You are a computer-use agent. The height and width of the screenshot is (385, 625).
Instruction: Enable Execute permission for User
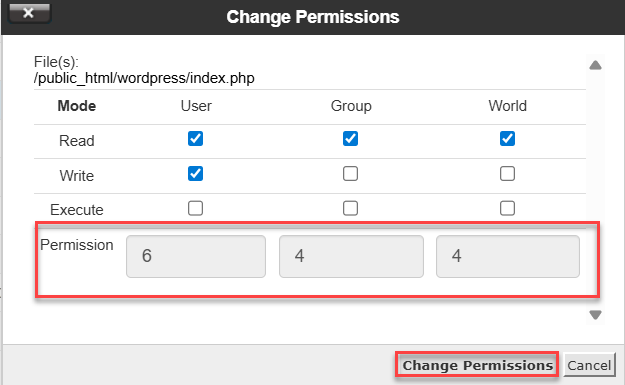tap(195, 208)
